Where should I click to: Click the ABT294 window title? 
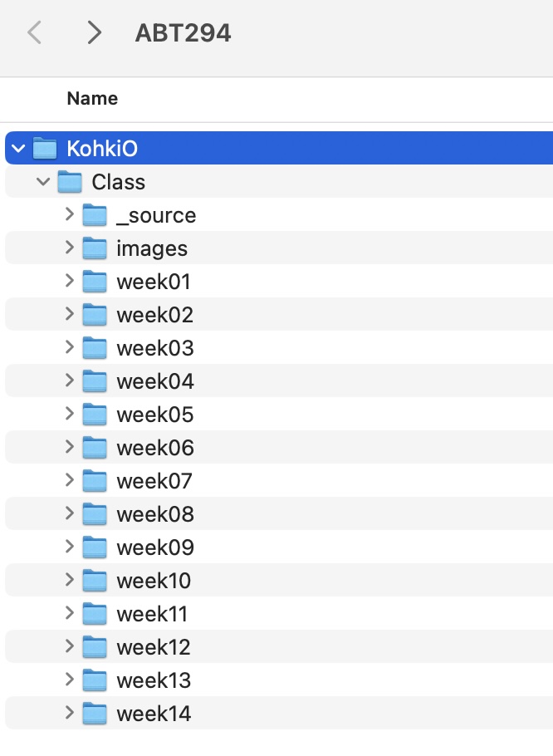183,33
